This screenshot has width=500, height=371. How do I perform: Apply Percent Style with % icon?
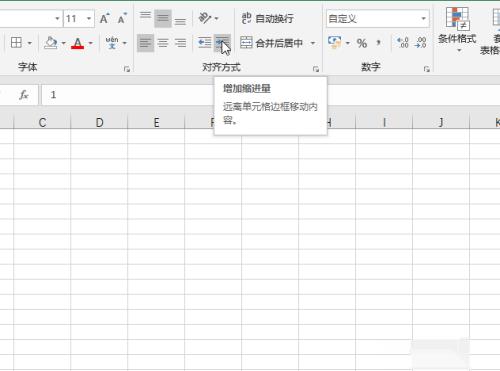tap(362, 43)
